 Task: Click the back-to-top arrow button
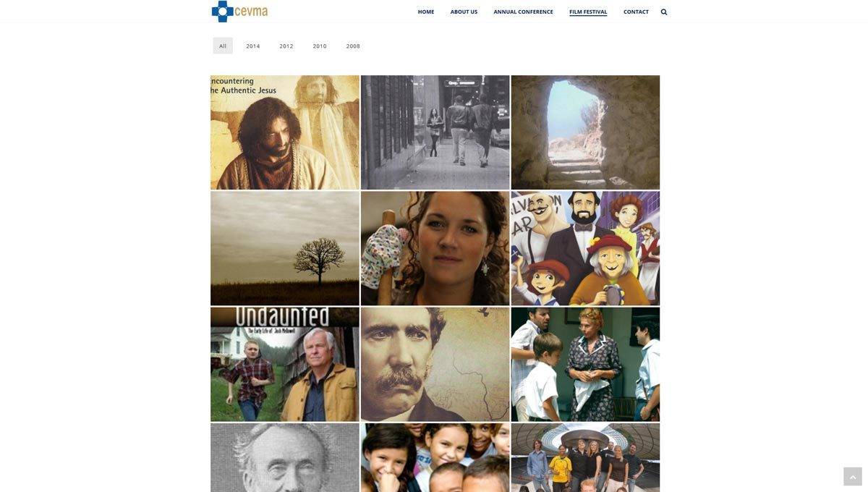[853, 477]
